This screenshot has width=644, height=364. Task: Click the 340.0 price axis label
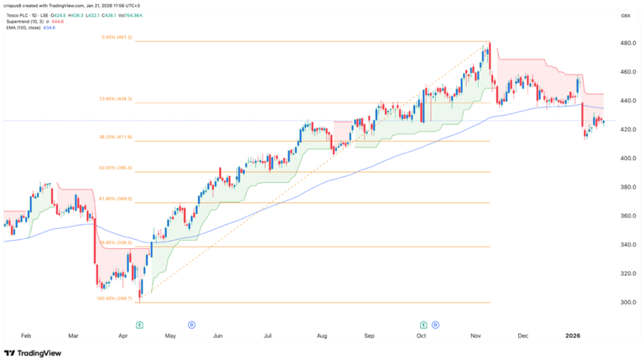click(628, 244)
